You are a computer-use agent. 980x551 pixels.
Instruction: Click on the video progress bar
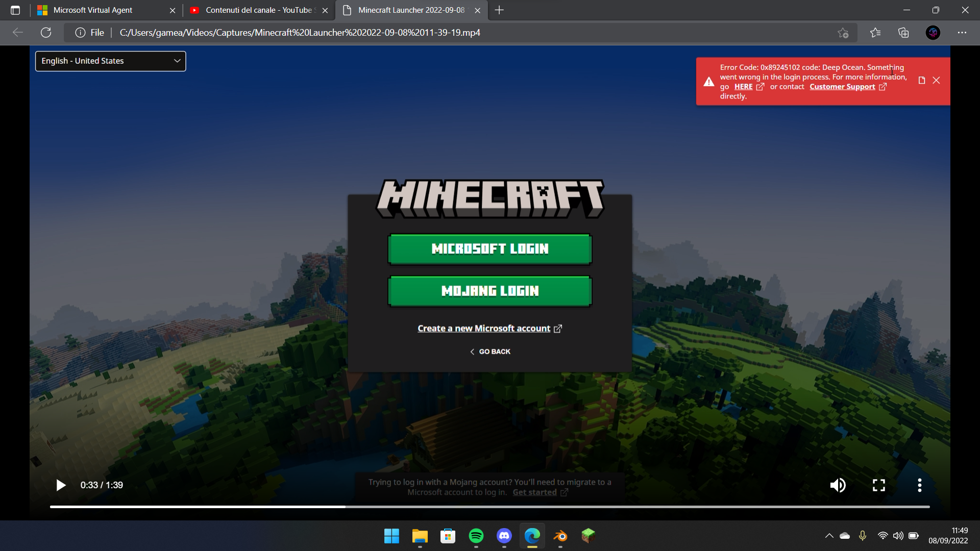click(490, 507)
